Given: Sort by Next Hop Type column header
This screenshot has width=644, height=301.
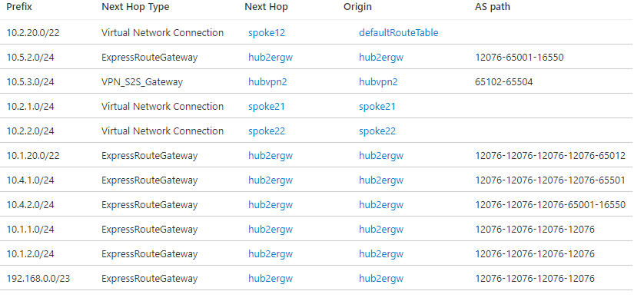Looking at the screenshot, I should pos(135,7).
